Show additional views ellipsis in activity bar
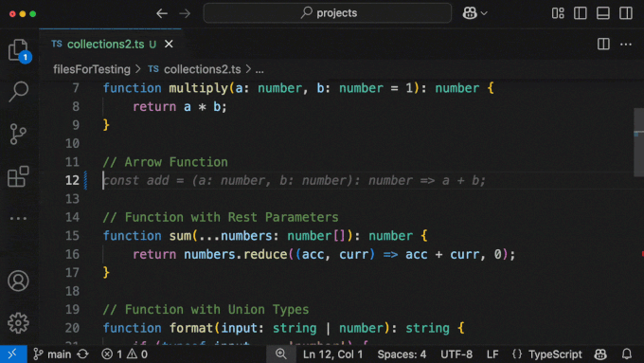 click(x=19, y=218)
